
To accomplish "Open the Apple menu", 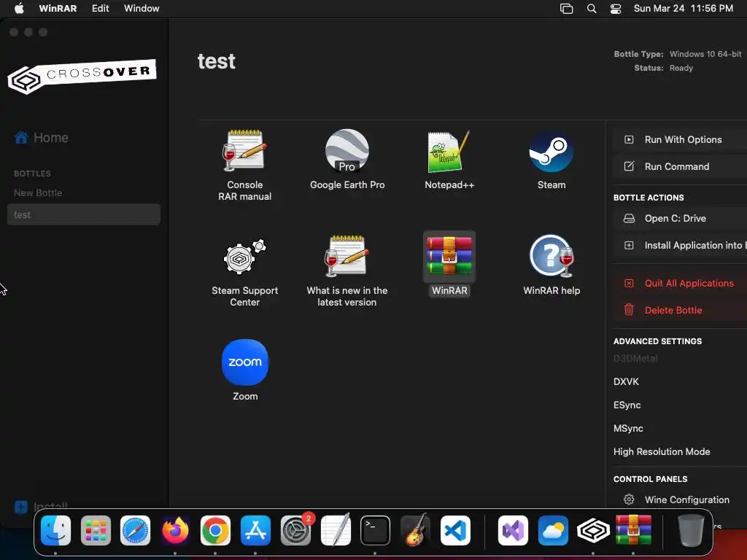I will click(x=19, y=9).
